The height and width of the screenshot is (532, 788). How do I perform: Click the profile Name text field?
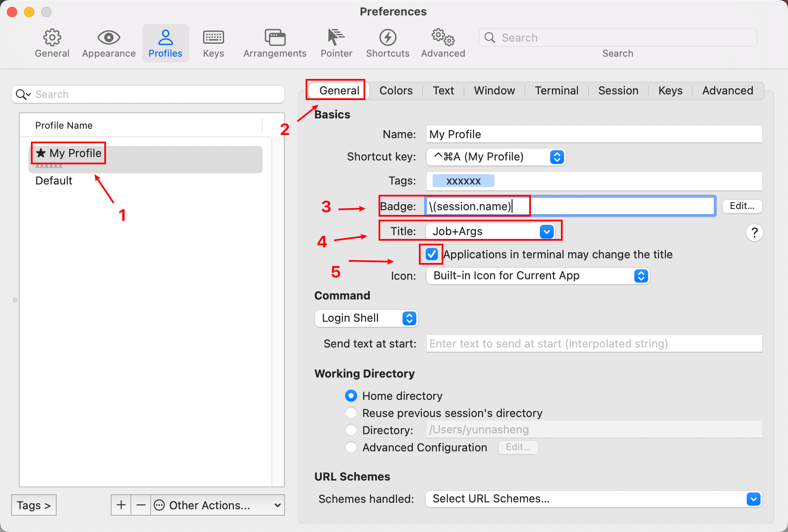[x=594, y=134]
